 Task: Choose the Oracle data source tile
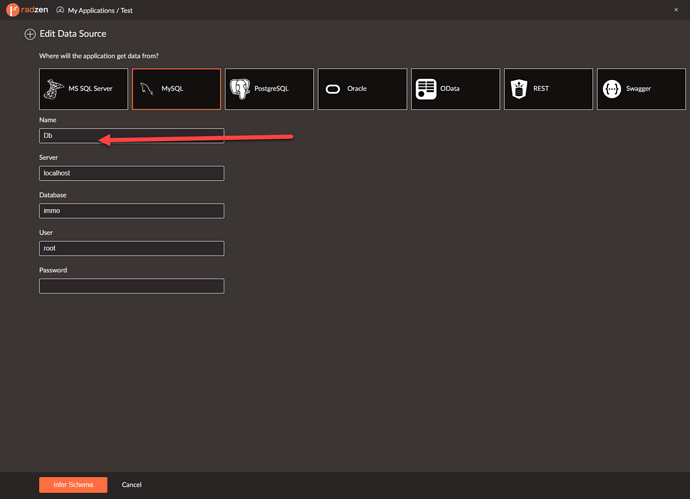point(363,89)
